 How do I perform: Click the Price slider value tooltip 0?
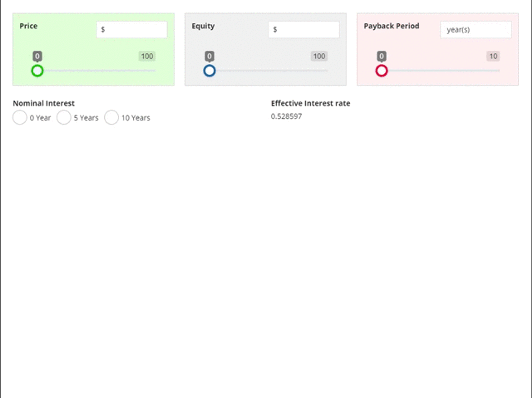point(37,56)
